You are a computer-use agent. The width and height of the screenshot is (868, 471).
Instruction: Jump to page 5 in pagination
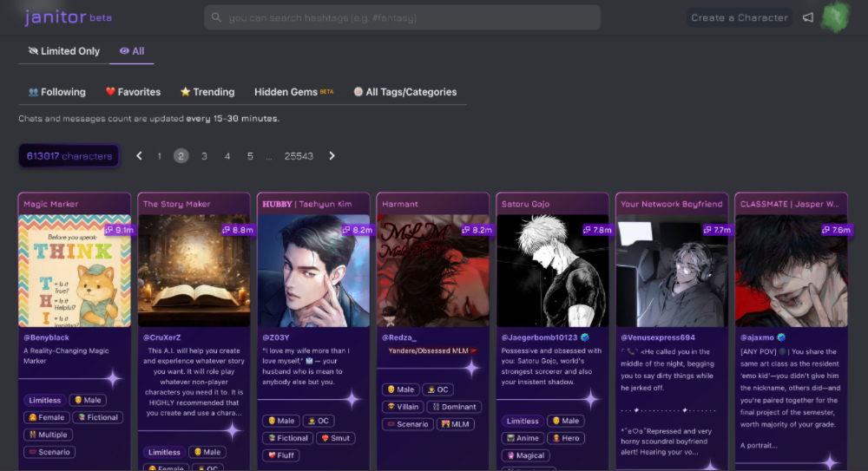250,156
